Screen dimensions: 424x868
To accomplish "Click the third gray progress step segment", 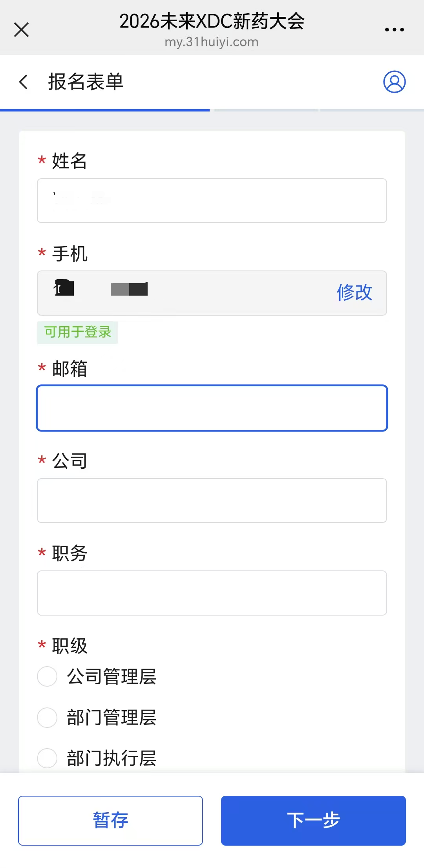I will [372, 110].
